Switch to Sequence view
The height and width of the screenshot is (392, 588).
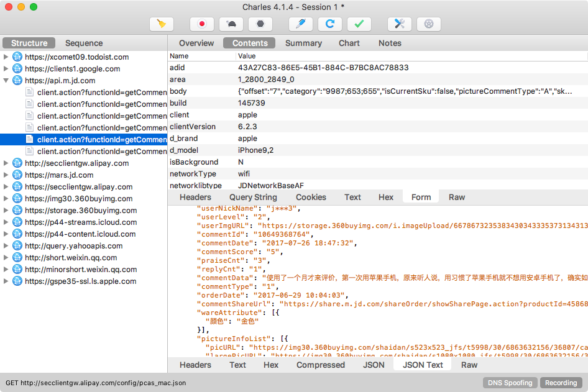tap(84, 43)
